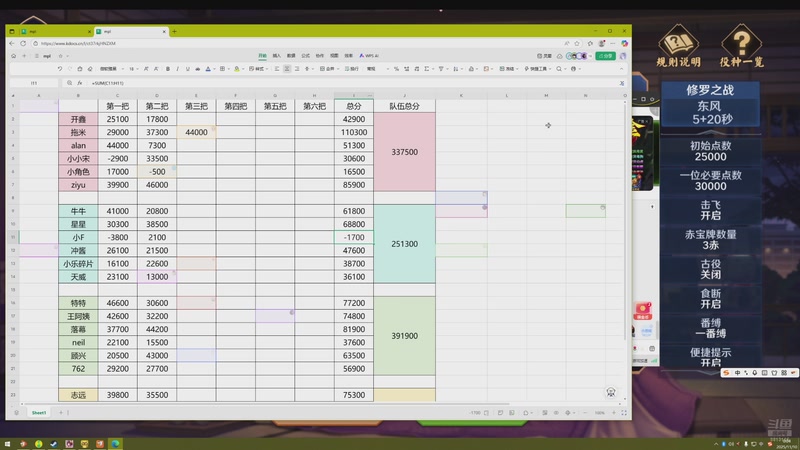Open the cell style (样式) dropdown
The width and height of the screenshot is (800, 450).
(x=258, y=69)
